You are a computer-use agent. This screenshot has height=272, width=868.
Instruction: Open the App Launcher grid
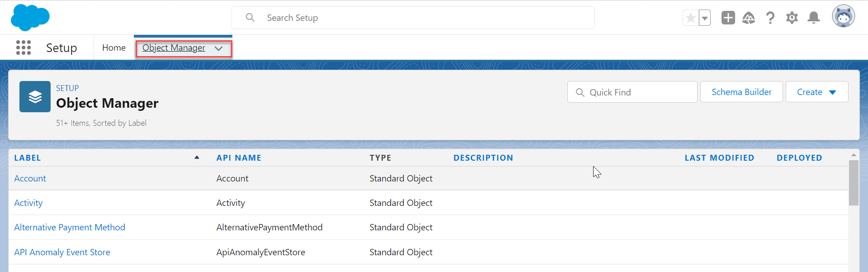click(x=23, y=47)
